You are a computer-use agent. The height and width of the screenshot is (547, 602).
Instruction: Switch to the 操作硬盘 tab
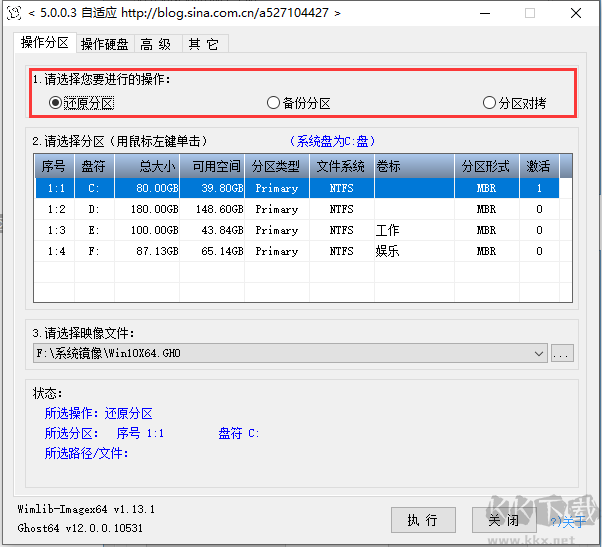tap(105, 44)
